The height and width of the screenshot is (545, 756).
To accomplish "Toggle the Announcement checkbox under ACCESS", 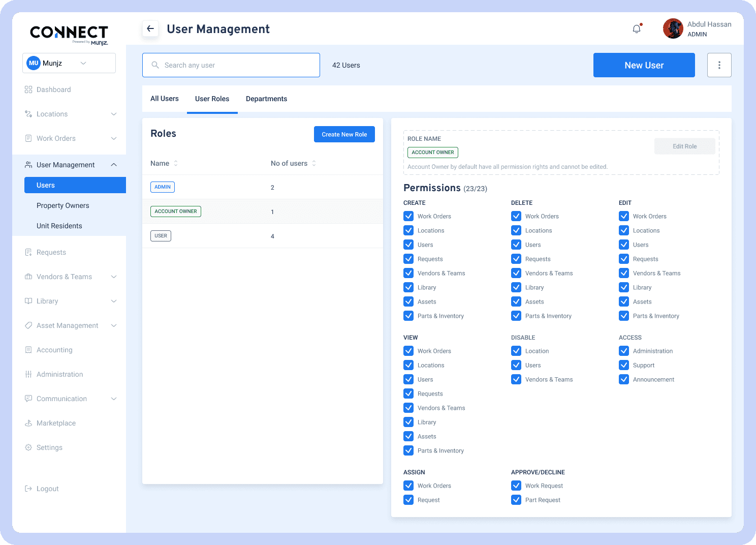I will (624, 379).
